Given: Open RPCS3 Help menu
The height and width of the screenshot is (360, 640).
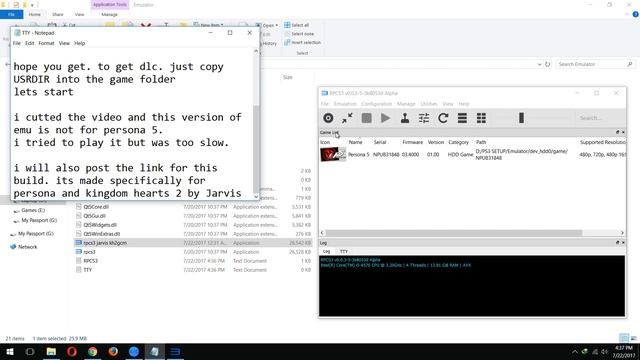Looking at the screenshot, I should pyautogui.click(x=464, y=104).
